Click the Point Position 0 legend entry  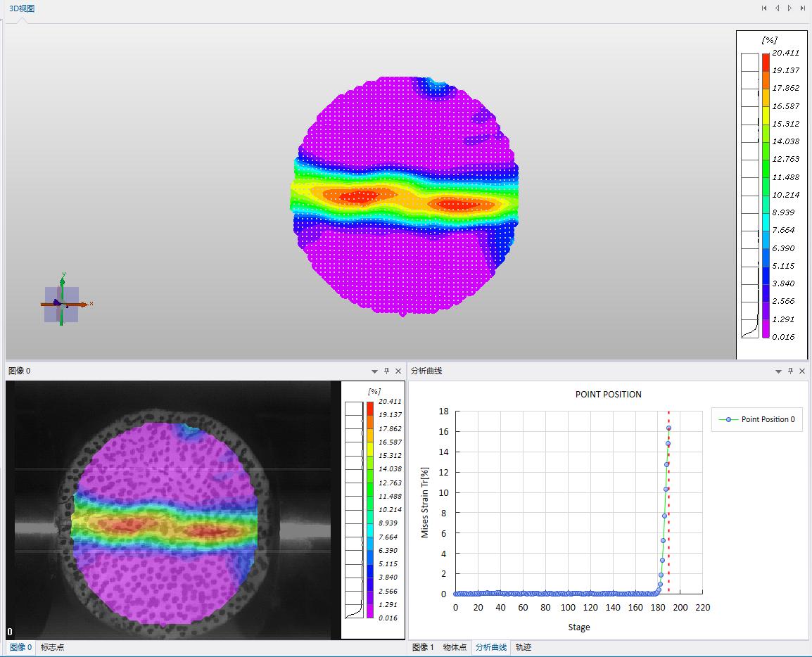point(757,419)
